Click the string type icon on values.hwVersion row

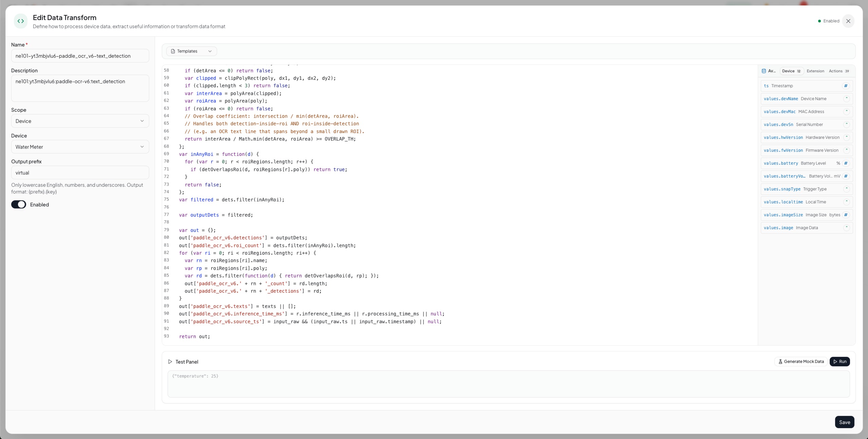(x=847, y=138)
